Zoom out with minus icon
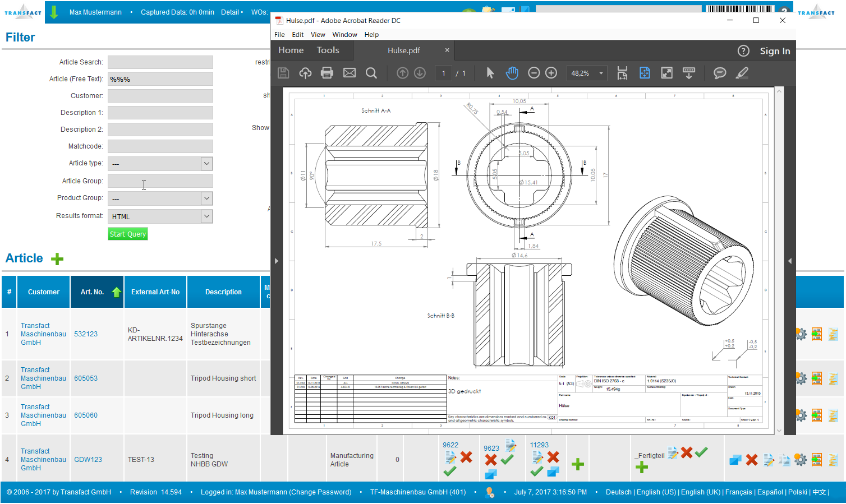 [534, 73]
